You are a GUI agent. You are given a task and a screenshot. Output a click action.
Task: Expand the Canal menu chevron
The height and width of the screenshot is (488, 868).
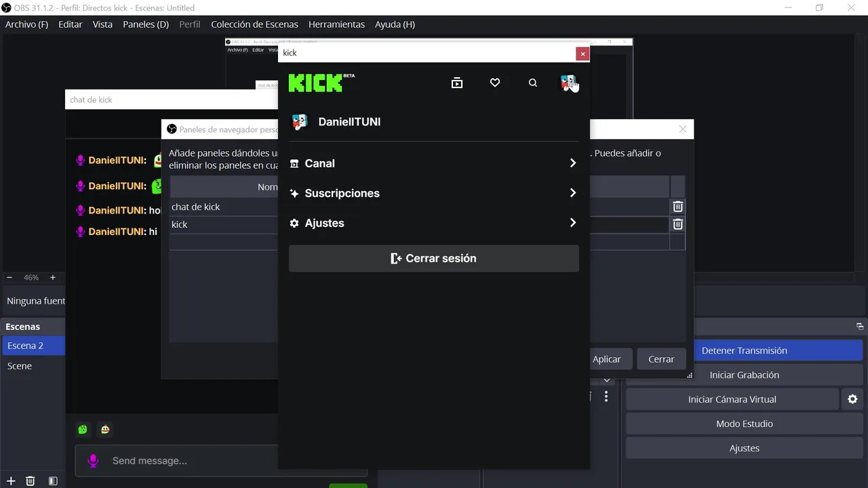[x=573, y=163]
